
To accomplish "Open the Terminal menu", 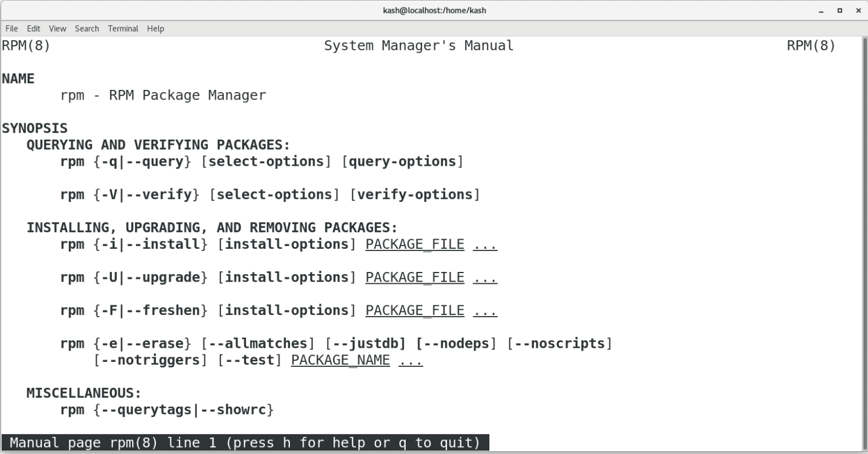I will click(123, 28).
